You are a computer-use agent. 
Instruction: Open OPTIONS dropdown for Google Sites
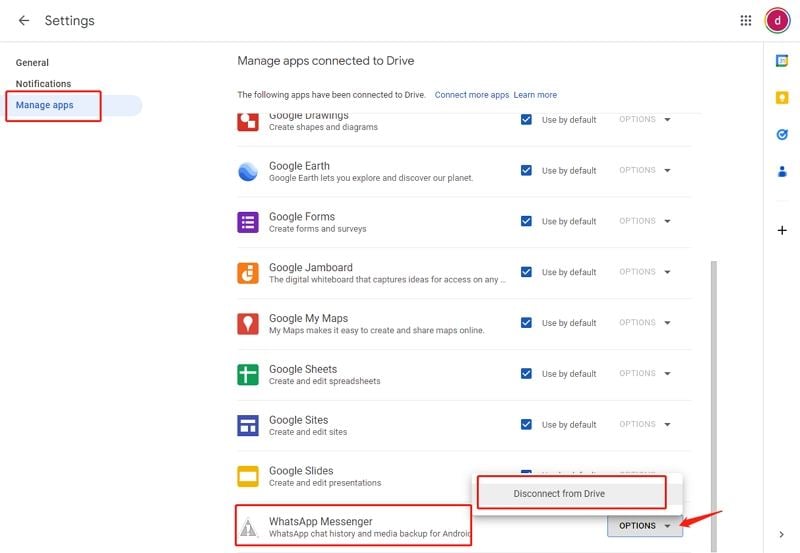[x=645, y=424]
